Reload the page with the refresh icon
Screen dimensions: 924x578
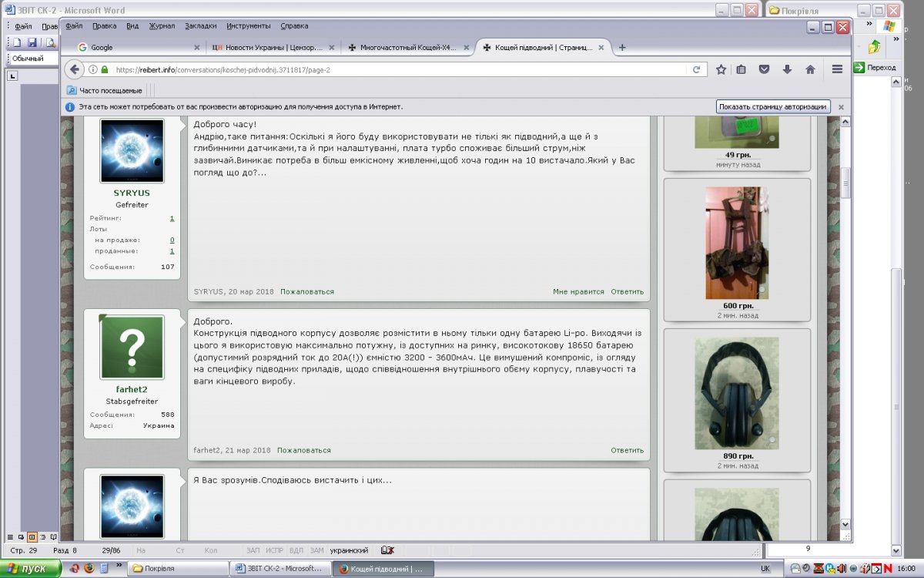tap(696, 69)
